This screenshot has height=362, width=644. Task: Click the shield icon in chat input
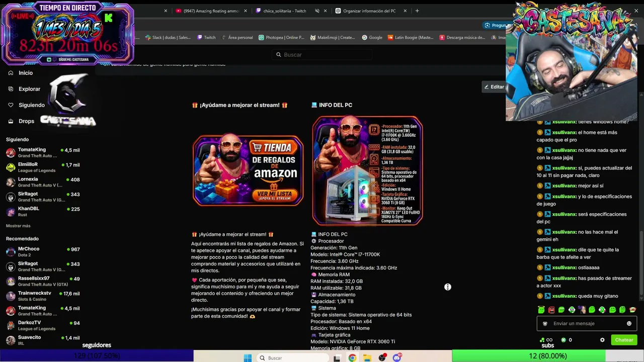coord(545,324)
